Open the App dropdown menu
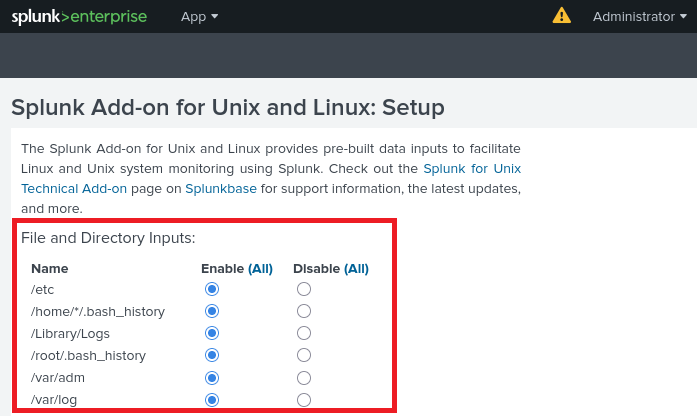 [199, 17]
